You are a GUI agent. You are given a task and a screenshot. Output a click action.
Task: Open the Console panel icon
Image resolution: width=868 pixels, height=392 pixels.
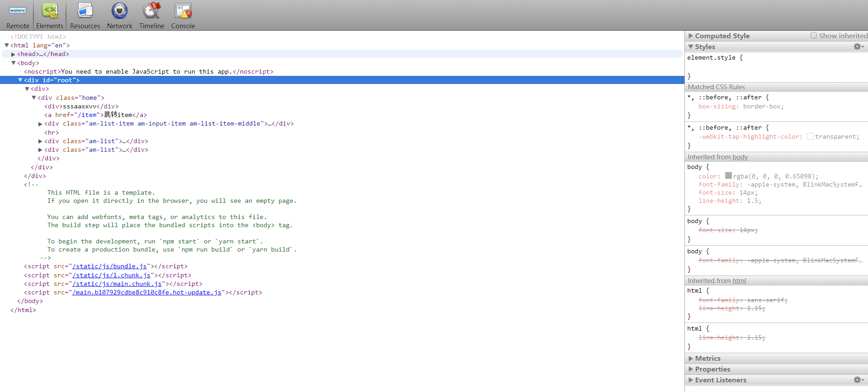(183, 10)
